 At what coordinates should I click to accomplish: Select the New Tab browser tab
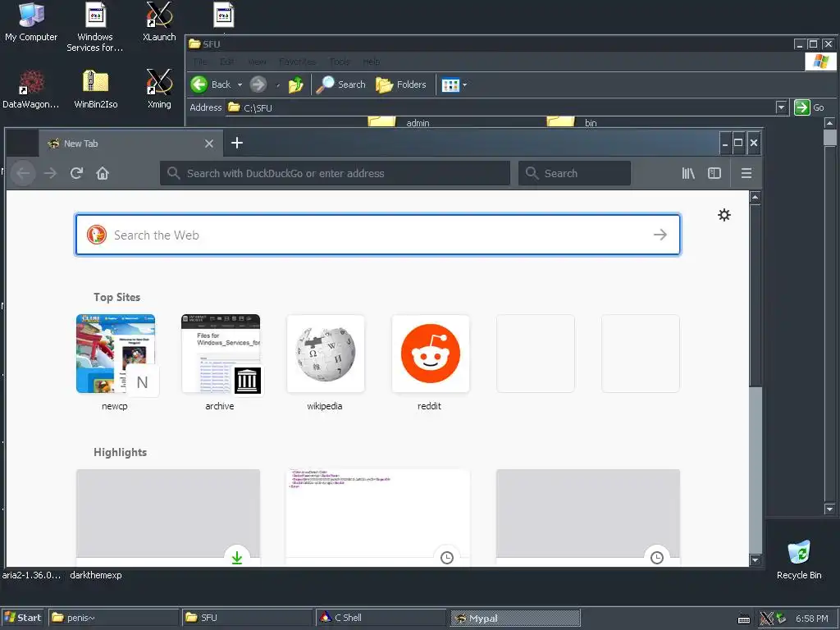130,144
